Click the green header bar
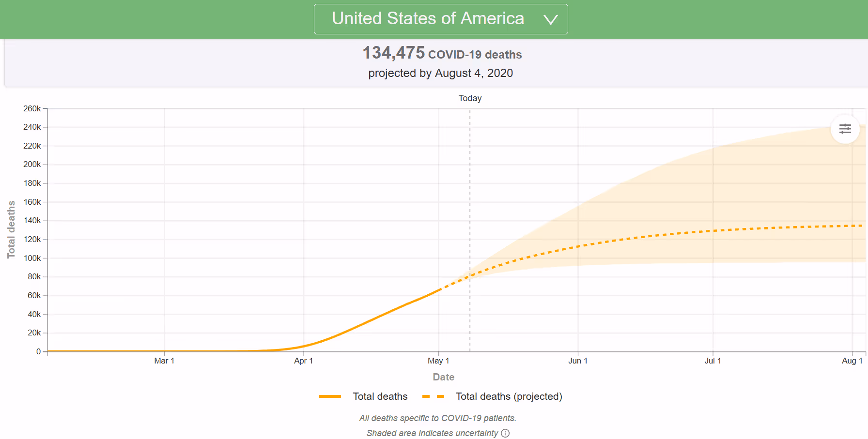This screenshot has width=868, height=439. tap(145, 19)
